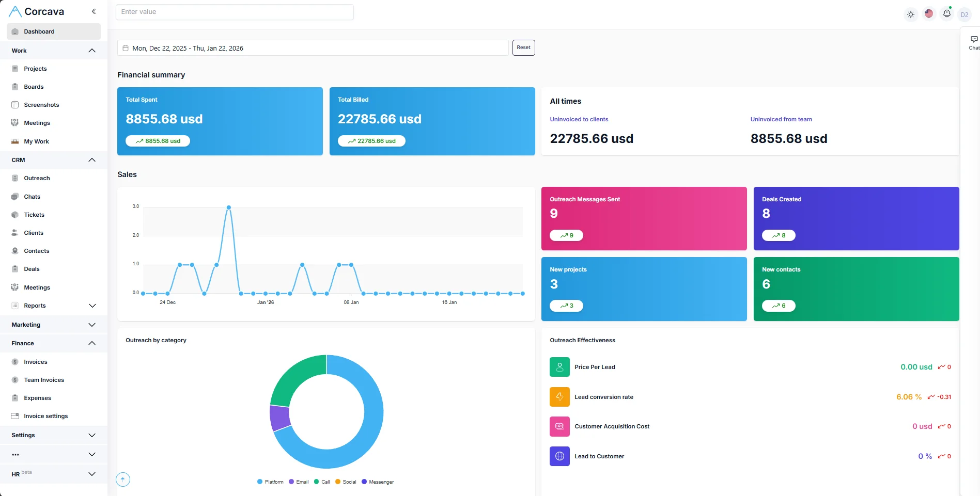Screen dimensions: 980x496
Task: Expand the Reports submenu
Action: coord(92,306)
